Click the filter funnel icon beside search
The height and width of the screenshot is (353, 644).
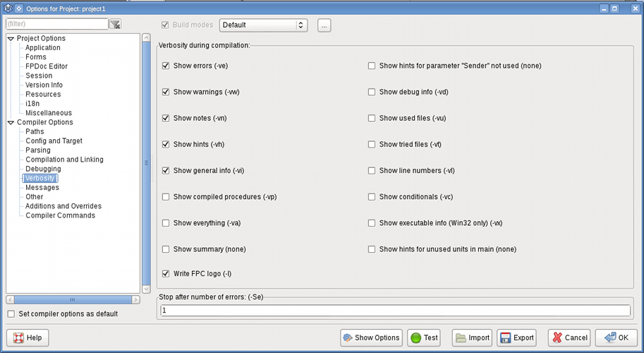116,24
